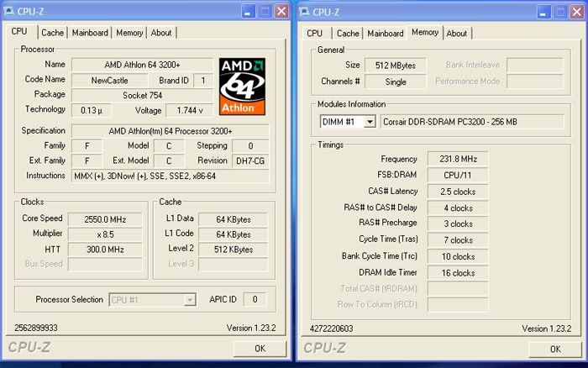
Task: Close the left CPU-Z window
Action: (281, 11)
